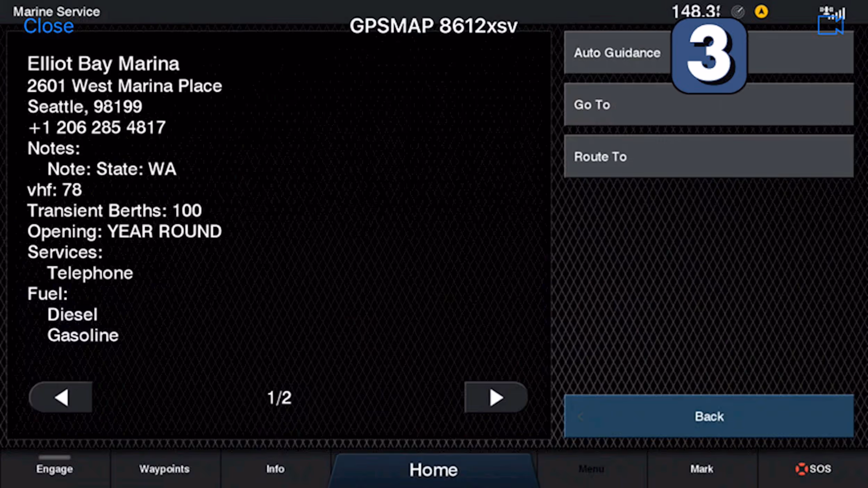Tap the phone number +1 206 285 4817
This screenshot has height=488, width=868.
[97, 127]
